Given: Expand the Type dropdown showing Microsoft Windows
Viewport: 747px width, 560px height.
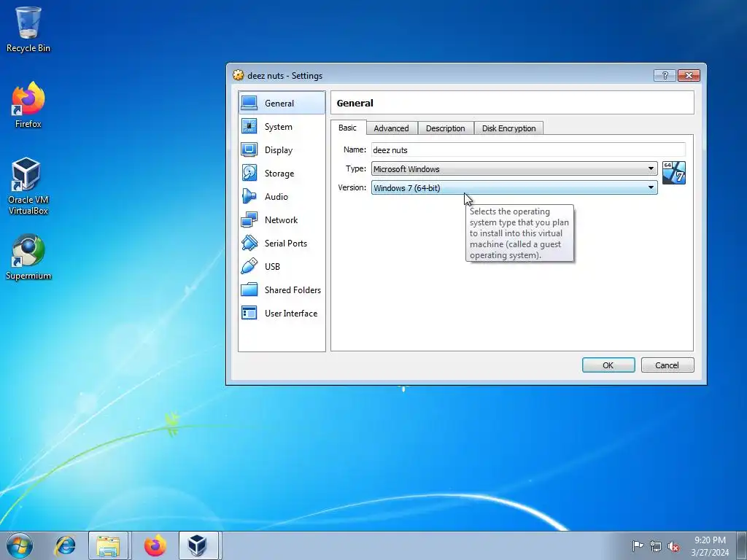Looking at the screenshot, I should coord(514,168).
